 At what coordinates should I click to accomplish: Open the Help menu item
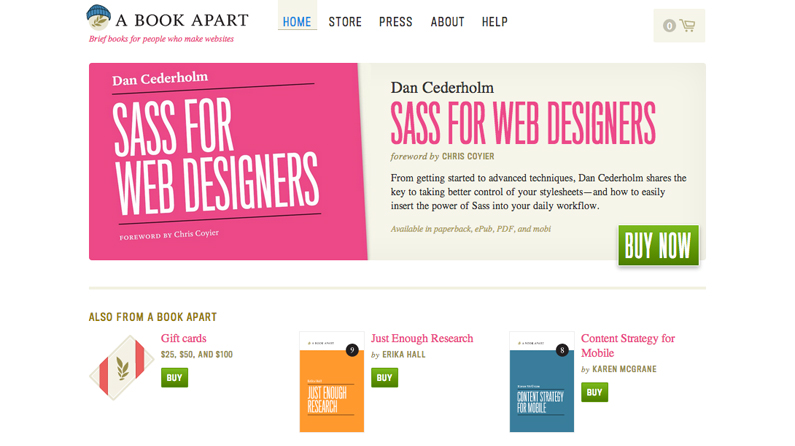click(494, 22)
